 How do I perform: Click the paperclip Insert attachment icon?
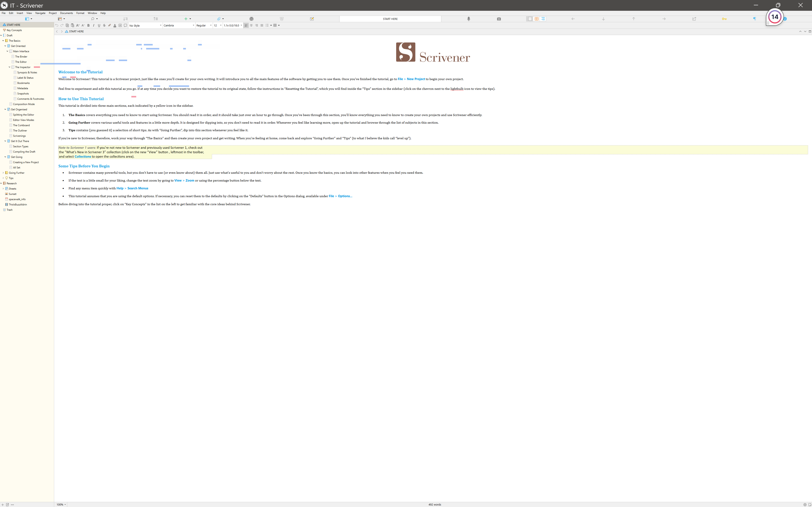pos(219,19)
